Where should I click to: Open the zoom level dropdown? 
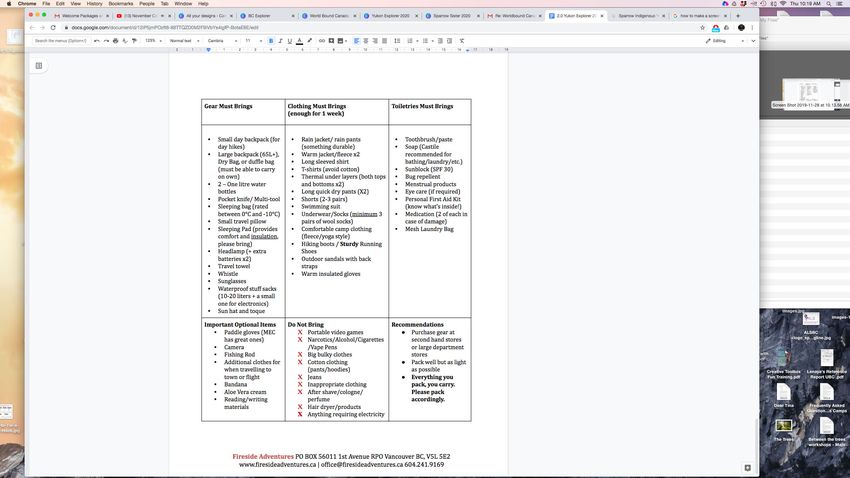(153, 41)
